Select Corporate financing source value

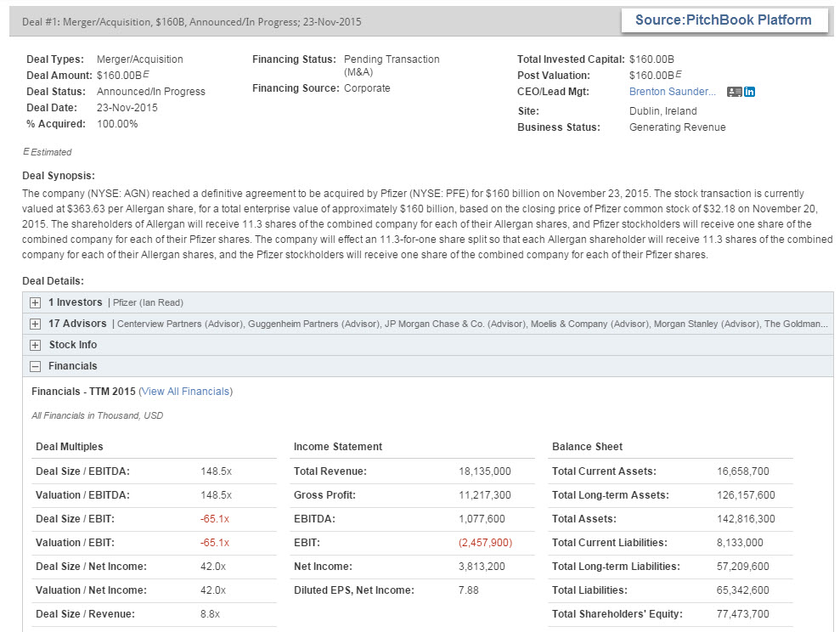click(367, 88)
